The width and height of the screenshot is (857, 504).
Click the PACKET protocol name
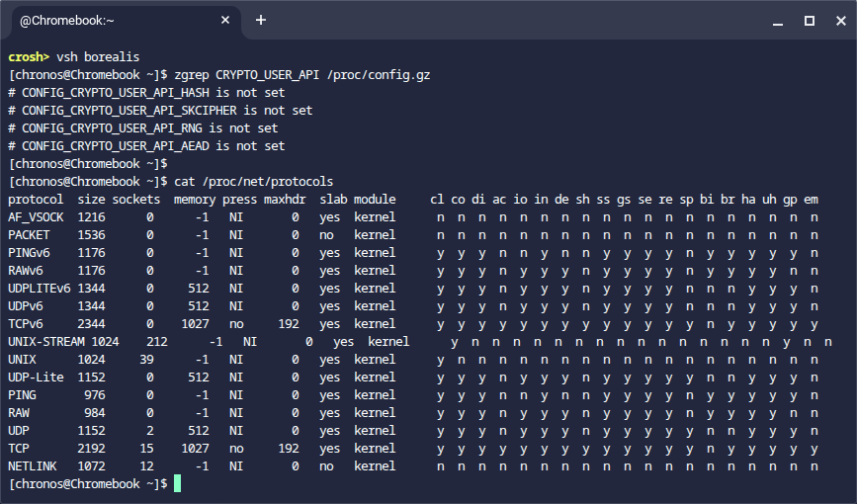coord(29,235)
